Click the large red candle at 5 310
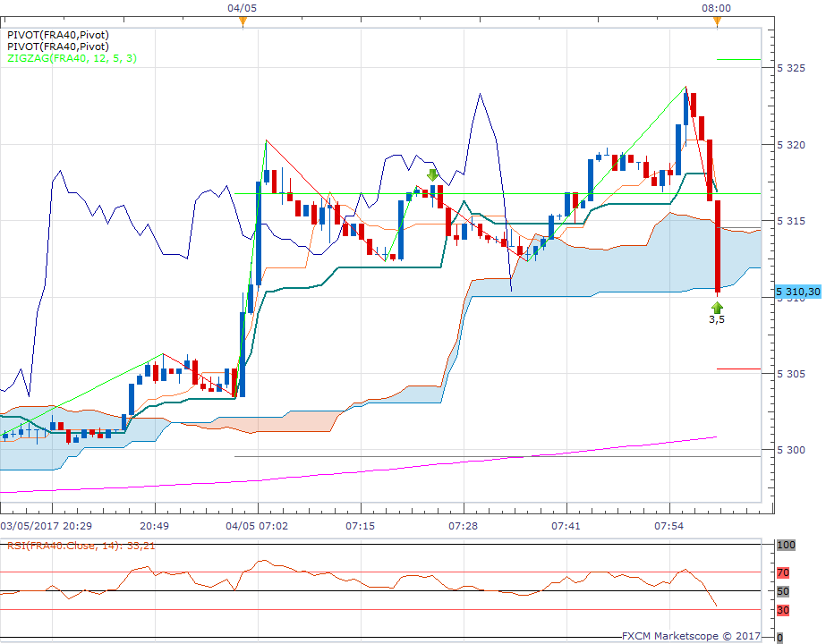Image resolution: width=826 pixels, height=644 pixels. point(718,246)
